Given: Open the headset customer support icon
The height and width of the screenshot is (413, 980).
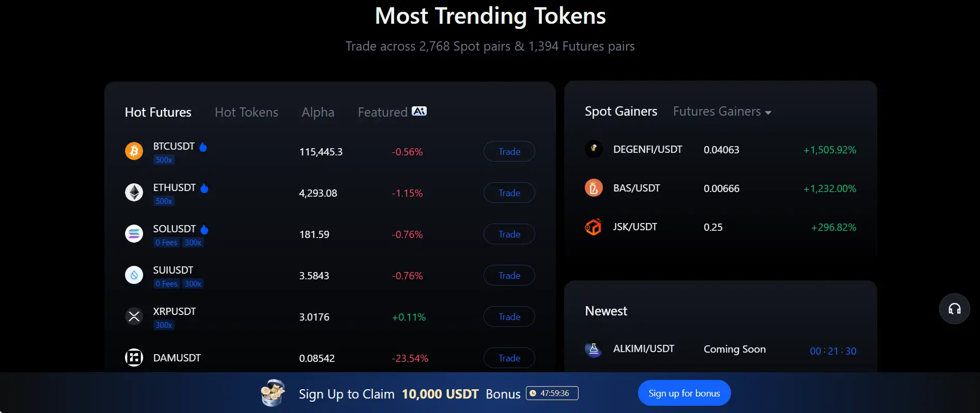Looking at the screenshot, I should (954, 309).
